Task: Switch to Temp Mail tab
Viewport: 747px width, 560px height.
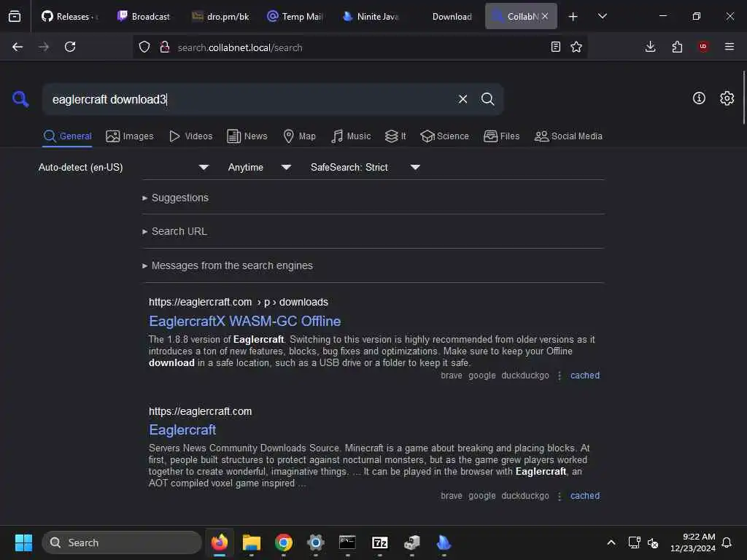Action: click(x=295, y=16)
